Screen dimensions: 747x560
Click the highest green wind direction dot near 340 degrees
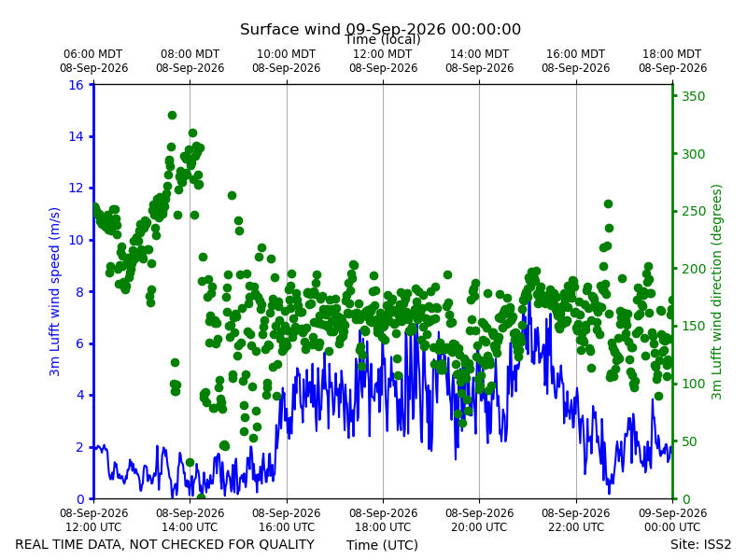172,115
